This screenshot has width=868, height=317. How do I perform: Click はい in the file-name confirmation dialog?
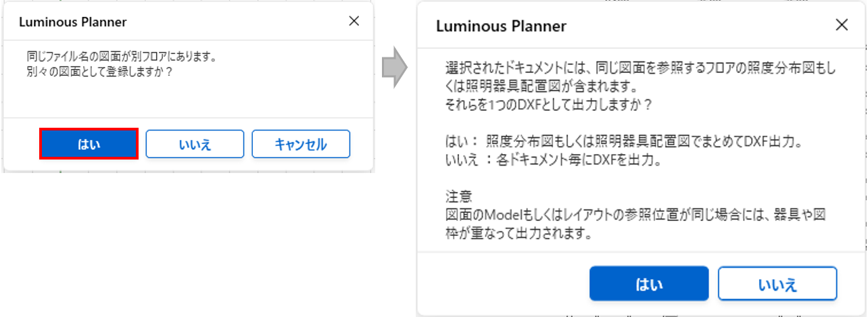click(x=89, y=144)
